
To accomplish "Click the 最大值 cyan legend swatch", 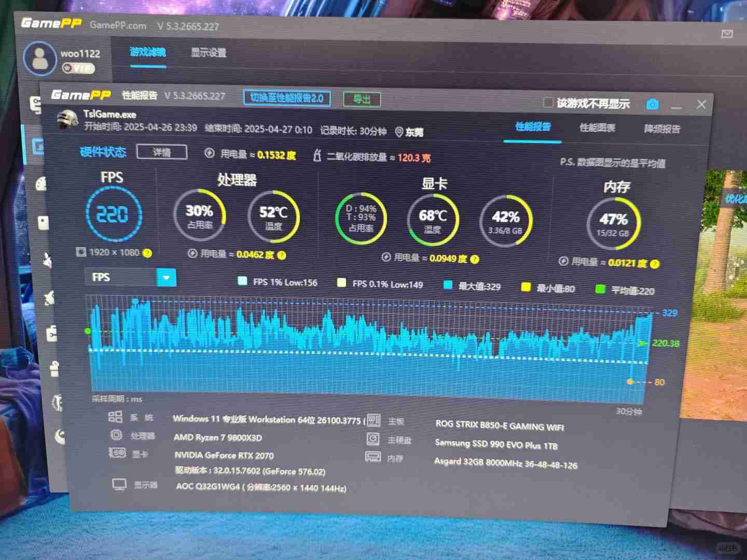I will 448,285.
